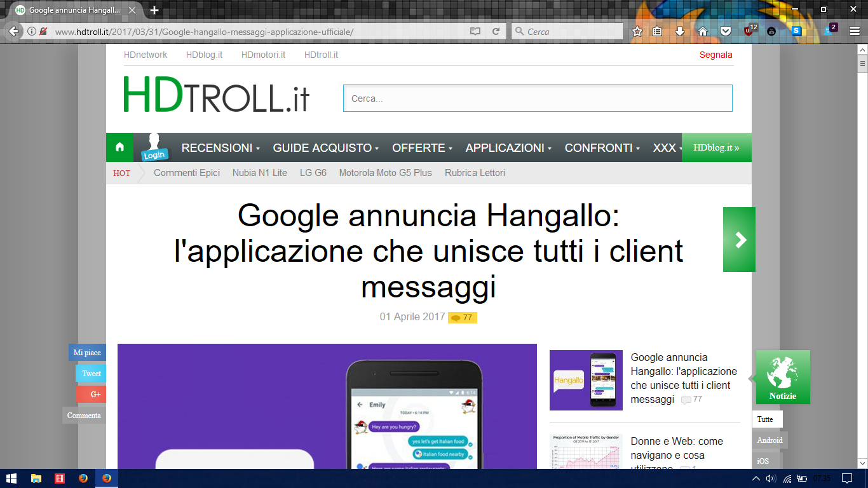The image size is (868, 488).
Task: Click Segnala link
Action: click(716, 55)
